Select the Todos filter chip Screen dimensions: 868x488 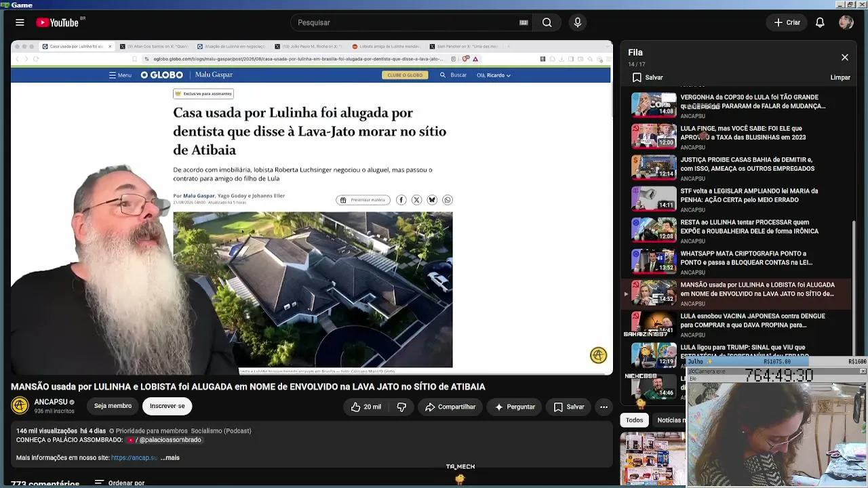pos(635,420)
